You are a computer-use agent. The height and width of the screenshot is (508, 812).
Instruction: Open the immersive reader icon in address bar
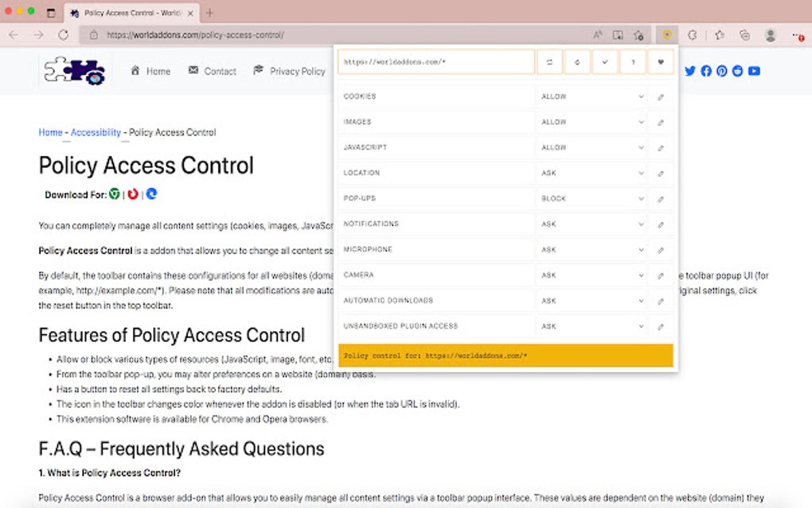point(618,35)
